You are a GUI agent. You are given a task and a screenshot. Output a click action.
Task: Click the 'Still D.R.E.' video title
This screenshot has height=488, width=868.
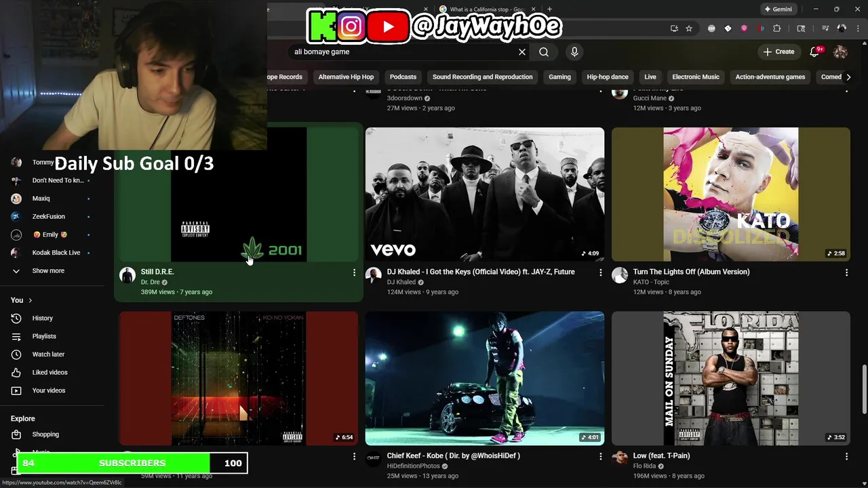[157, 272]
